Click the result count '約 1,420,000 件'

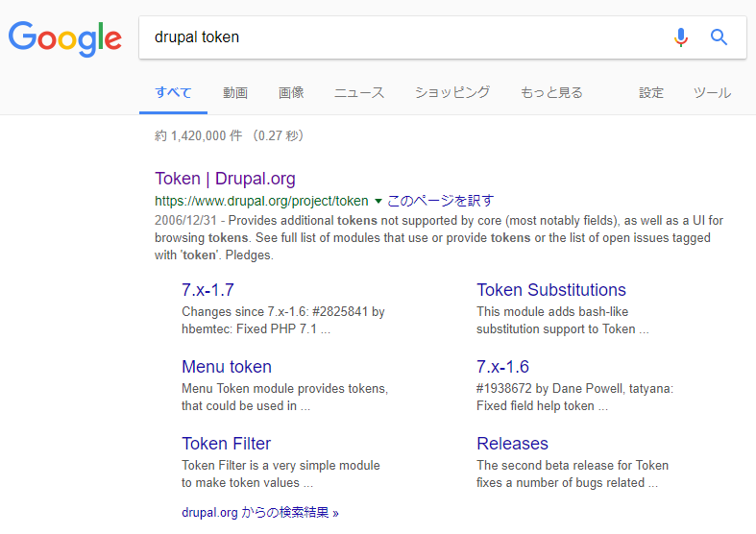198,136
